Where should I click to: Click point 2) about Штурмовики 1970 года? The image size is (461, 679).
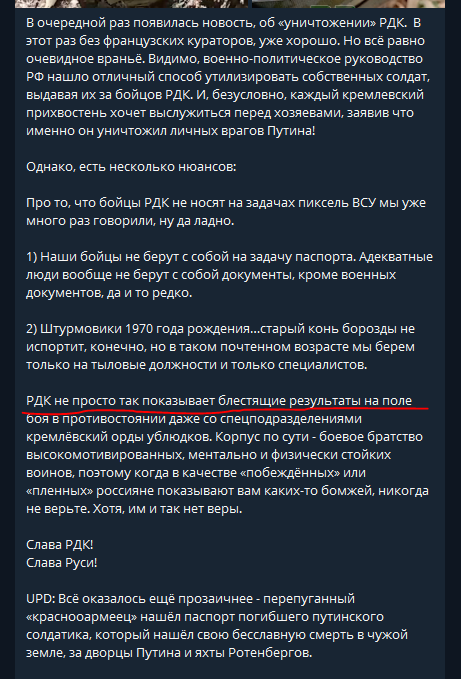click(x=220, y=347)
